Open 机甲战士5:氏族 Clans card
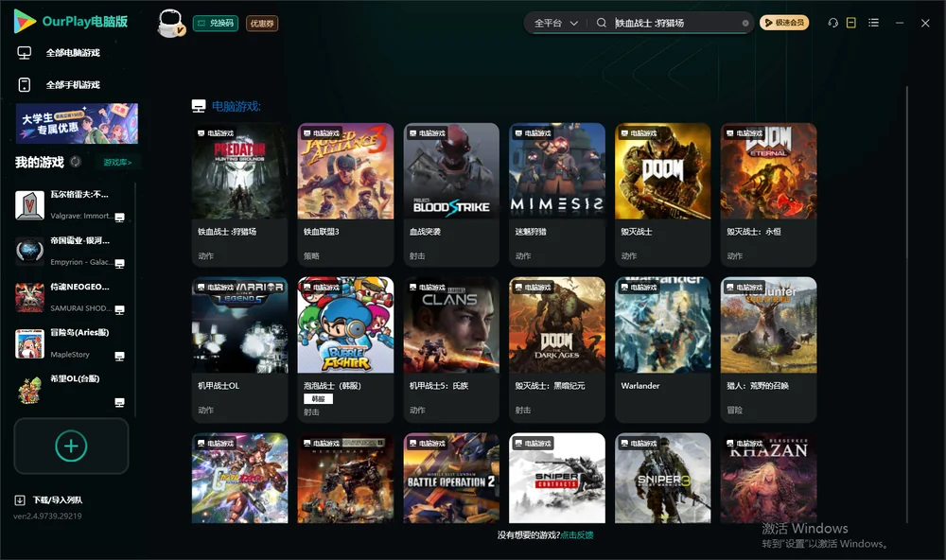 click(x=451, y=349)
